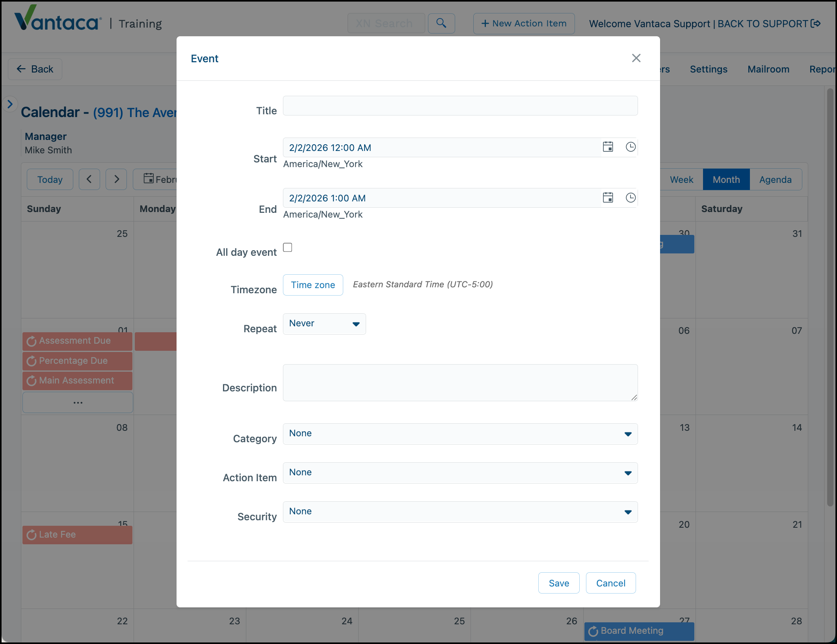Screen dimensions: 837x644
Task: Switch to Week view
Action: (x=681, y=179)
